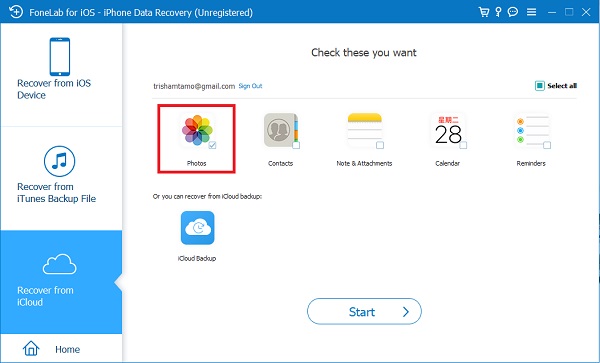
Task: Check the Contacts checkbox
Action: coord(296,145)
